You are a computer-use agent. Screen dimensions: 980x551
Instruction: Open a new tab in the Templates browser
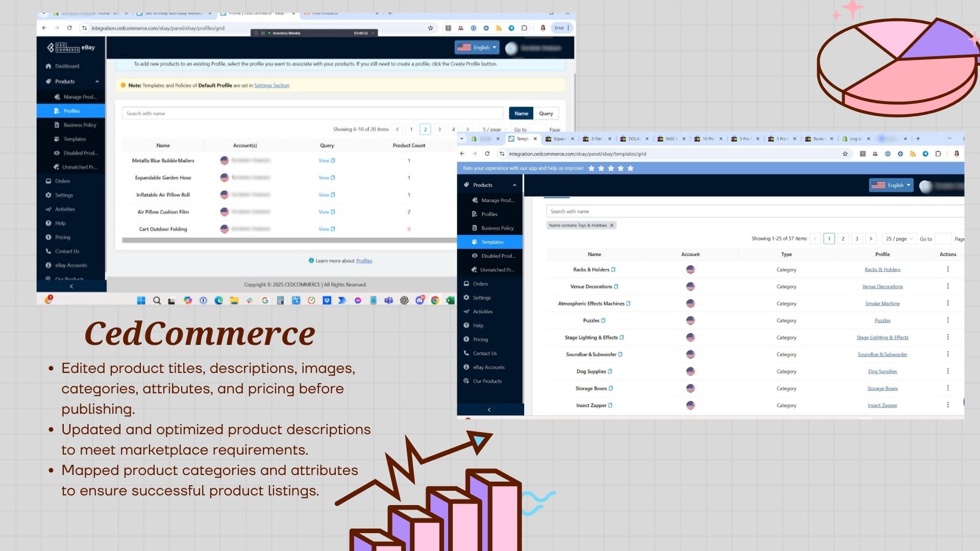(918, 139)
